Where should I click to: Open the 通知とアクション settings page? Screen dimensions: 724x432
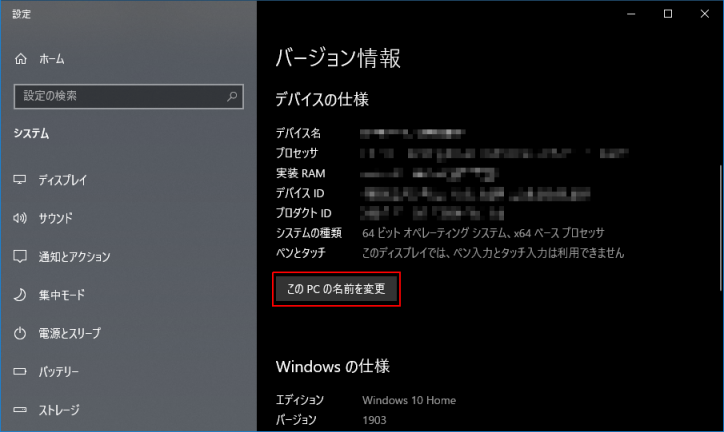(74, 257)
